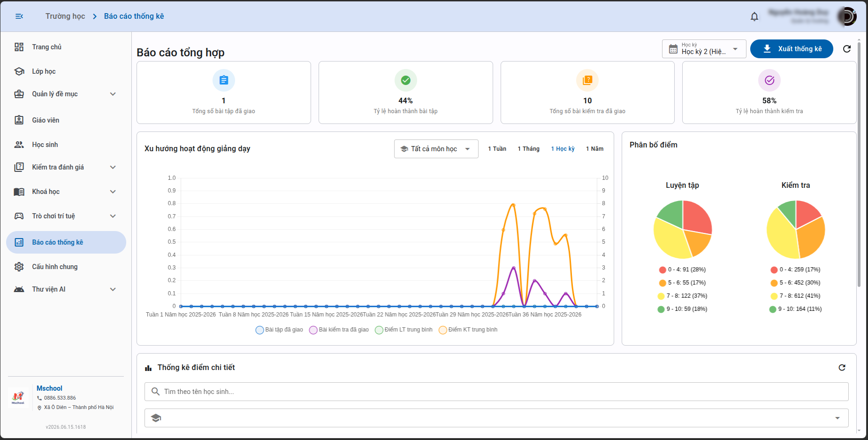This screenshot has width=868, height=440.
Task: Click location pin icon by address
Action: pos(39,408)
